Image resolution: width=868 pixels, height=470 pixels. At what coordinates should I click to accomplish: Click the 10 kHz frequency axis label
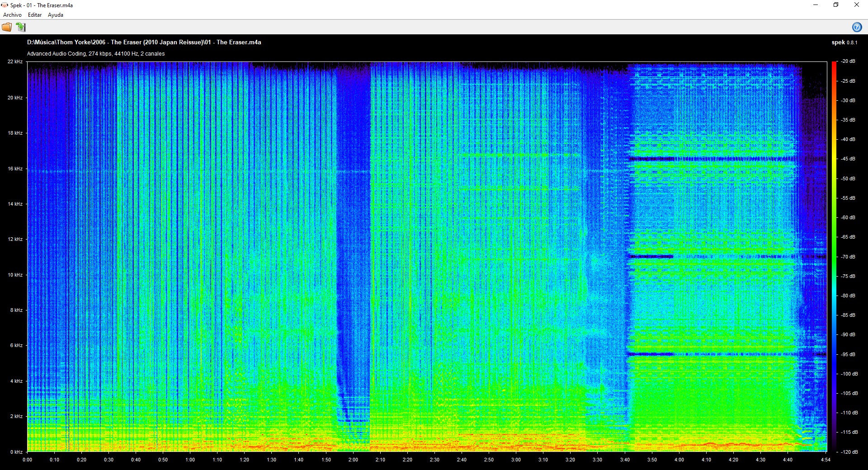15,275
